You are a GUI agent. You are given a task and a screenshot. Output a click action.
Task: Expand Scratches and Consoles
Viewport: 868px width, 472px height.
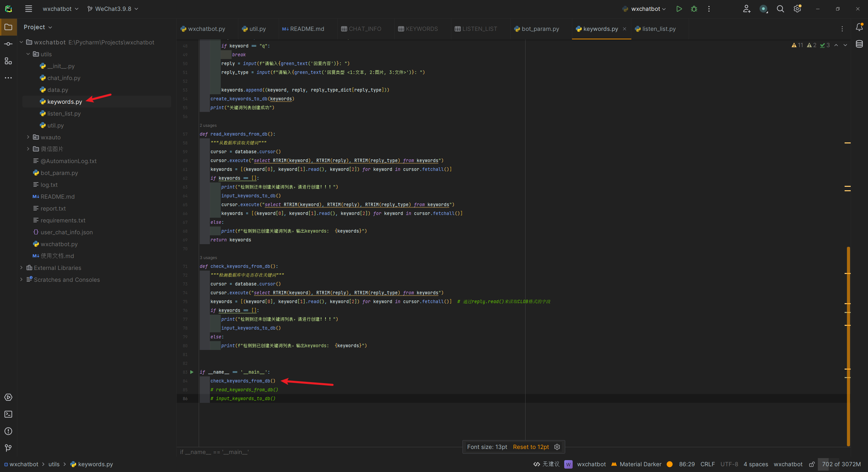pos(21,279)
